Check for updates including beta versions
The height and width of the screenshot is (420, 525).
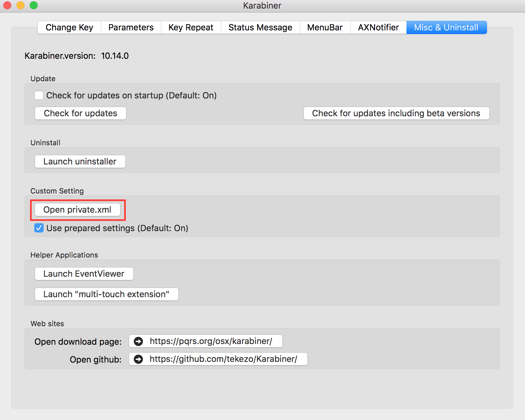tap(396, 113)
